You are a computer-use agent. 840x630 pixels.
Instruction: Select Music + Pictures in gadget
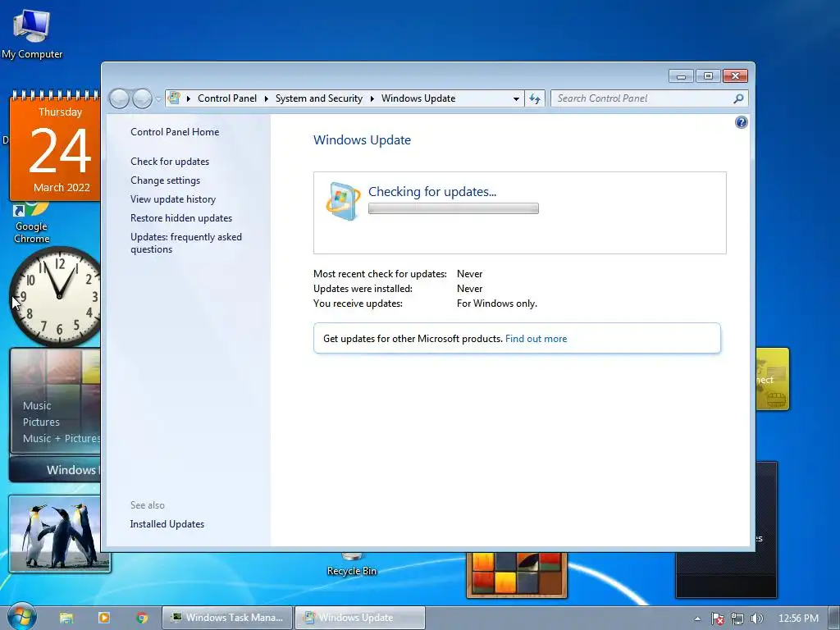point(61,438)
